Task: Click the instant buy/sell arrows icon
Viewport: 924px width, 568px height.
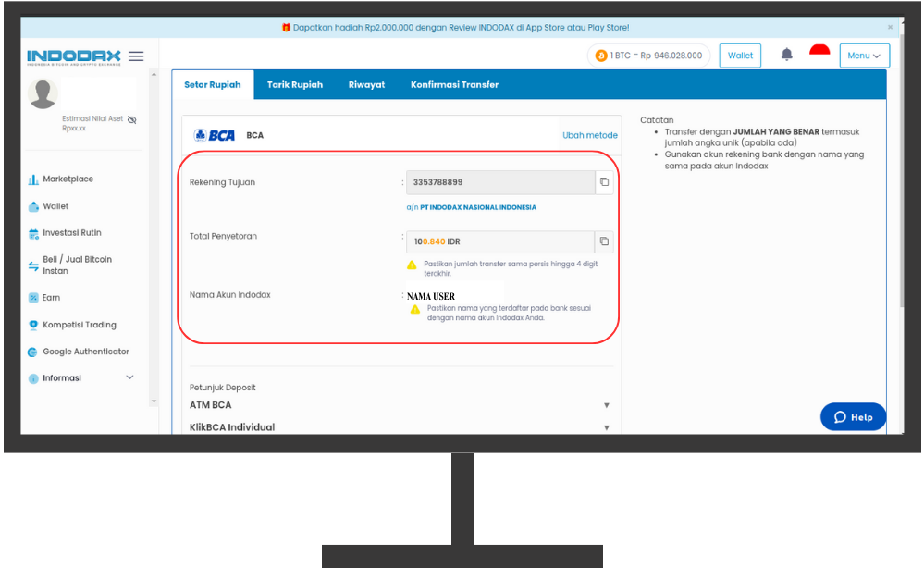Action: (x=33, y=266)
